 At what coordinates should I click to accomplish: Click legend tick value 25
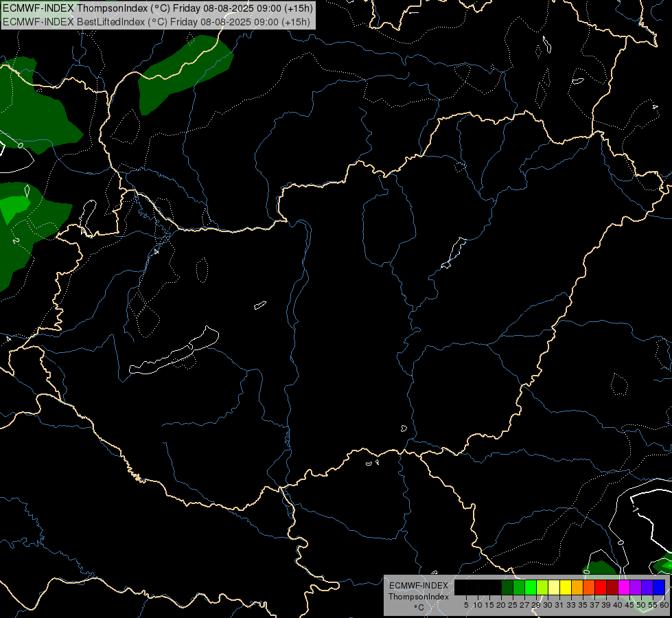(x=513, y=605)
